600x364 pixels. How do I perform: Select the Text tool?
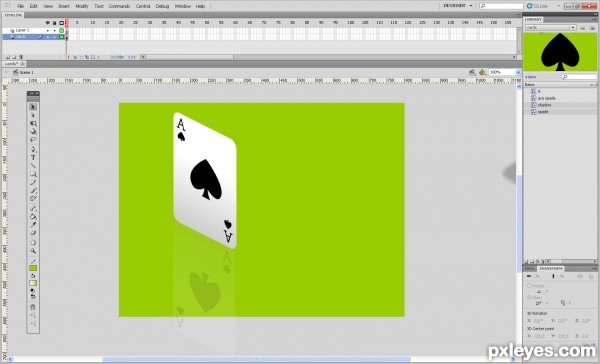pos(33,158)
